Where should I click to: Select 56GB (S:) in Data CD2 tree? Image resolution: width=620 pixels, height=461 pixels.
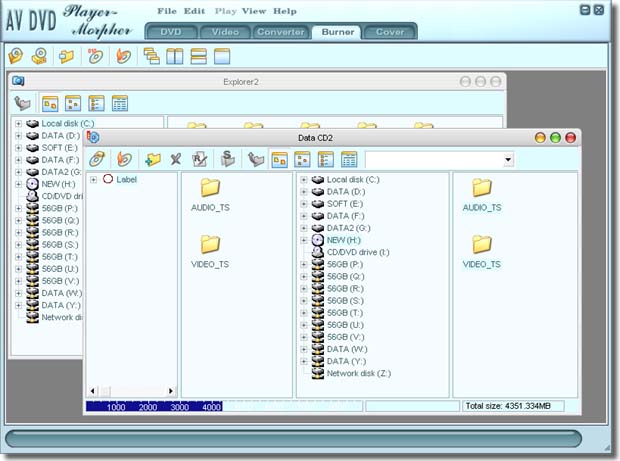point(345,301)
